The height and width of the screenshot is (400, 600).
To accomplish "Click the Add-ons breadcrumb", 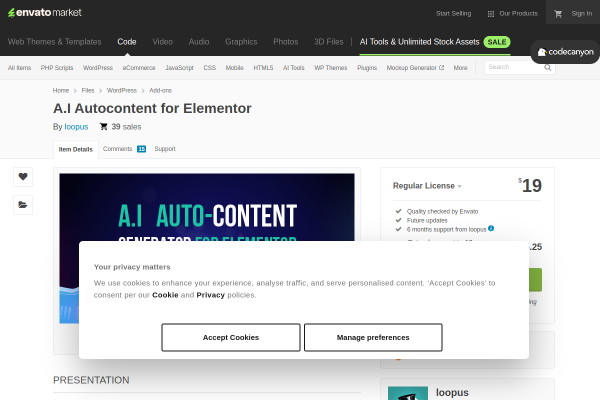I will coord(160,91).
